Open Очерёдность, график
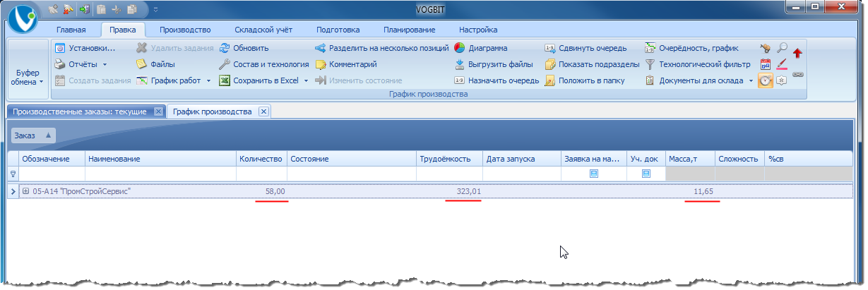Screen dimensions: 868x290 click(691, 48)
